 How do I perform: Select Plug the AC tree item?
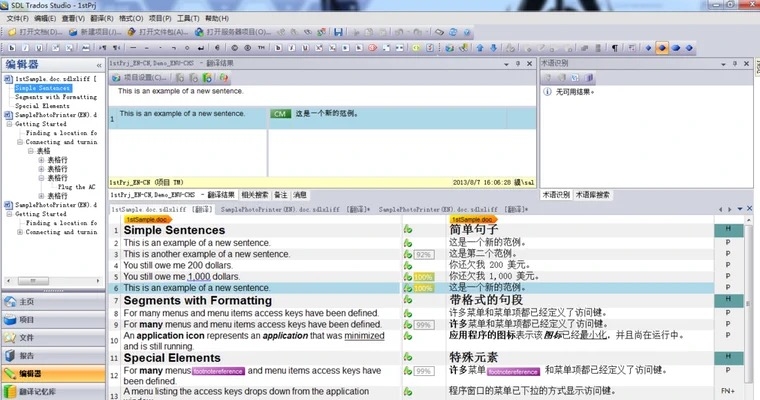click(77, 187)
